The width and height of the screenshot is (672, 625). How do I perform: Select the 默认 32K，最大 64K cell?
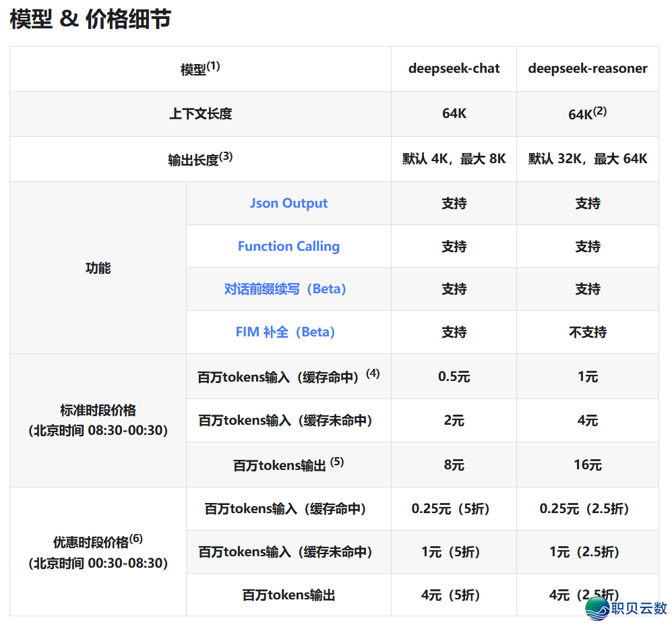pos(588,159)
